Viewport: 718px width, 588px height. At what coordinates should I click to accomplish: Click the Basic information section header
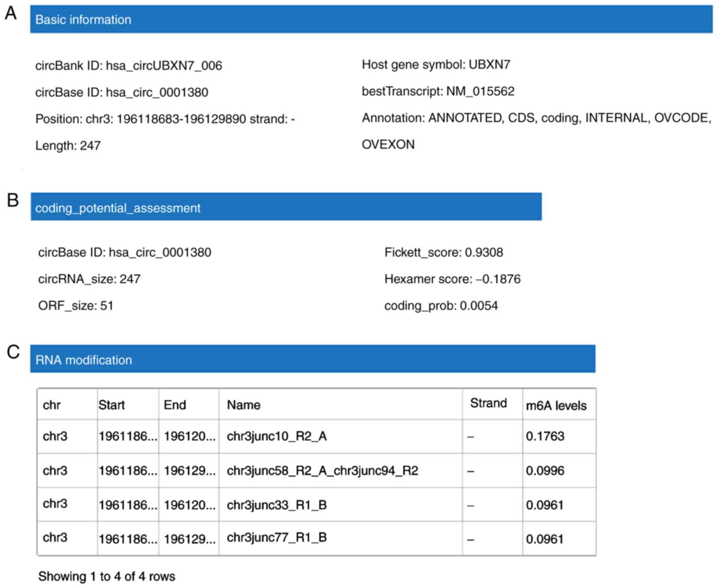click(x=83, y=20)
